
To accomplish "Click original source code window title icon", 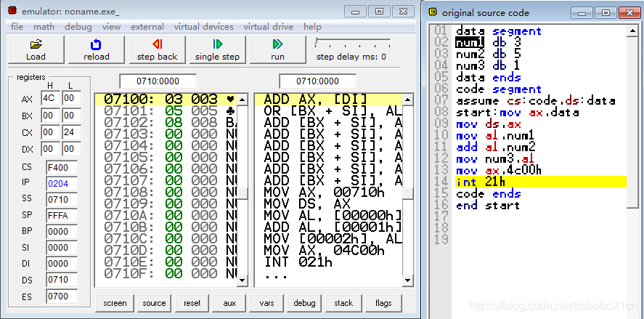I will (x=433, y=12).
